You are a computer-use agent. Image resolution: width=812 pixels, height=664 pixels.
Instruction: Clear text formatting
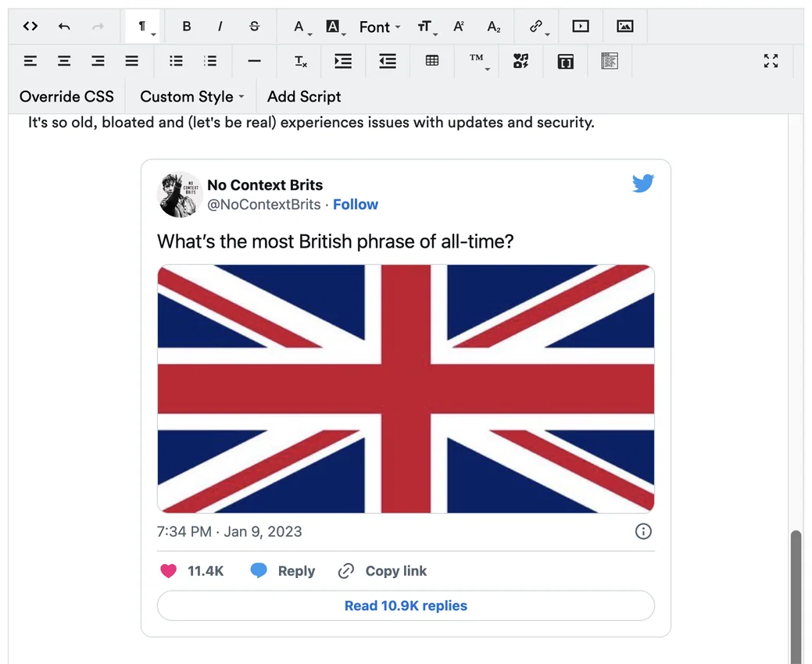click(300, 61)
